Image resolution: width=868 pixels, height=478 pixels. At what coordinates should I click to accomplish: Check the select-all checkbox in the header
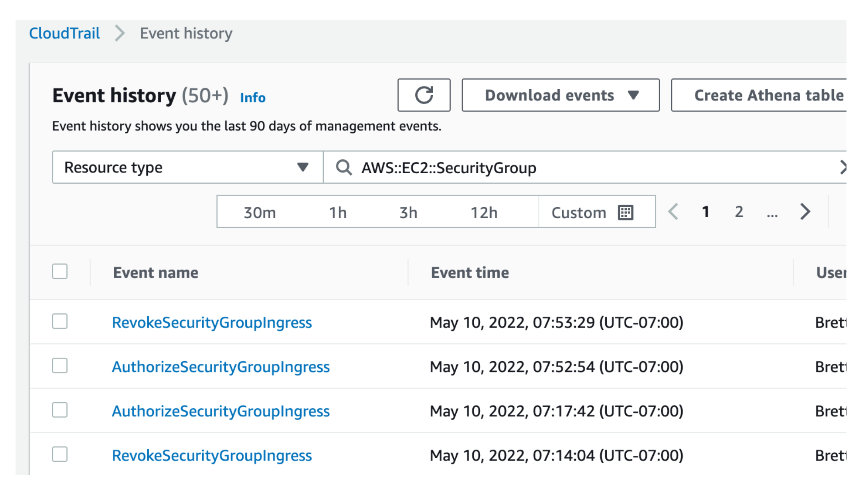(60, 272)
